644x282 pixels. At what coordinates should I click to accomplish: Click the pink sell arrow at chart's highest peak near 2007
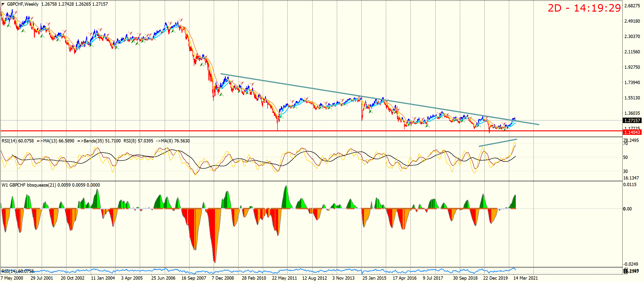pos(181,20)
